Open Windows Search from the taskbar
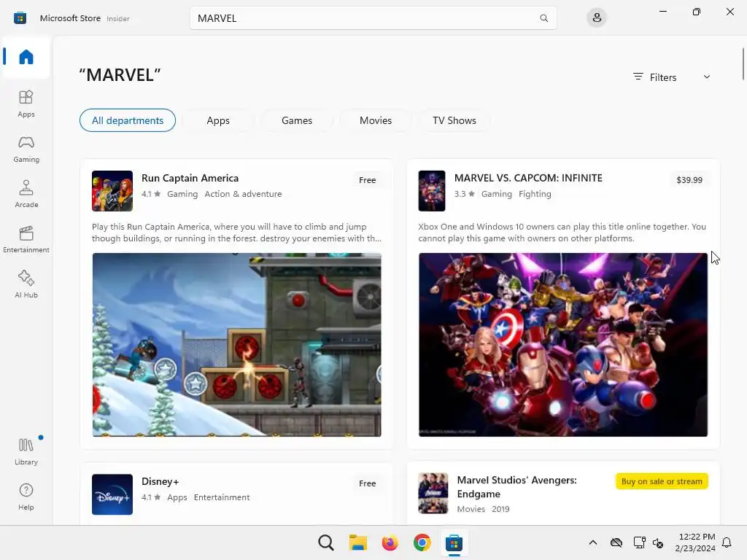The width and height of the screenshot is (747, 560). click(326, 542)
